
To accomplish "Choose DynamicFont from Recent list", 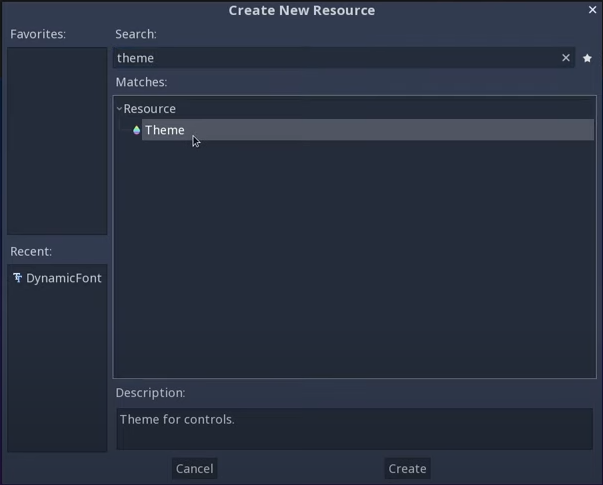I will point(57,278).
